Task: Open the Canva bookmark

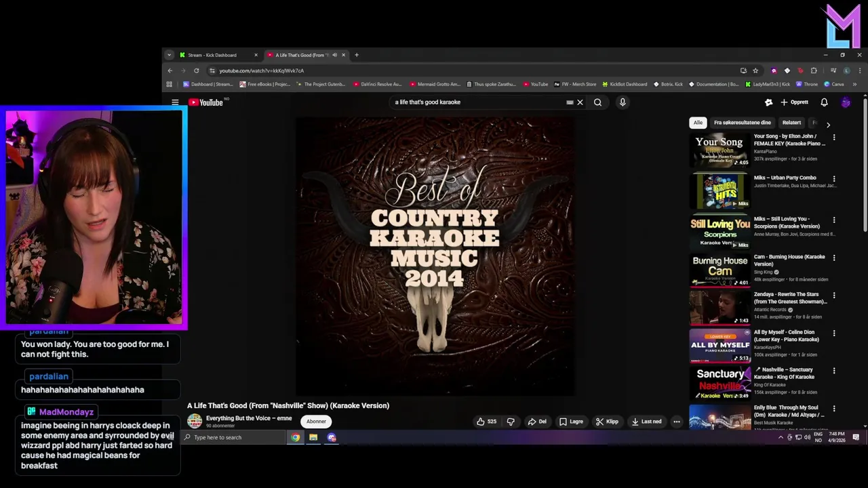Action: [x=834, y=84]
